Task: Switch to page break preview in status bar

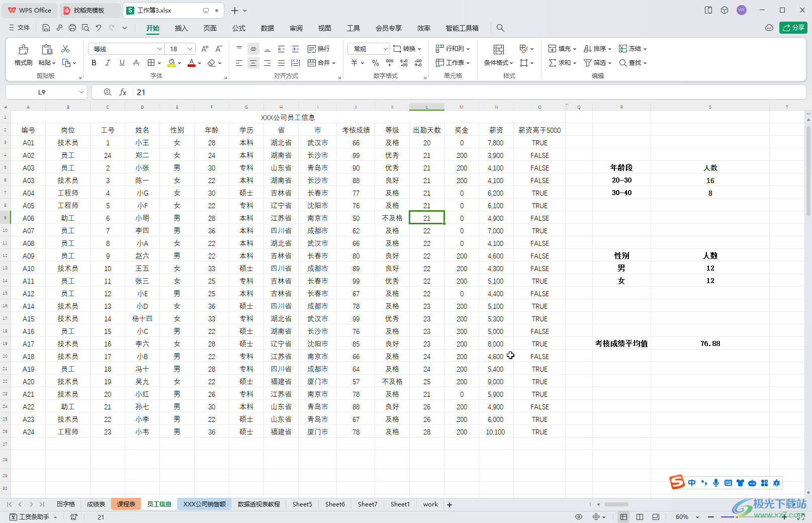Action: point(640,517)
